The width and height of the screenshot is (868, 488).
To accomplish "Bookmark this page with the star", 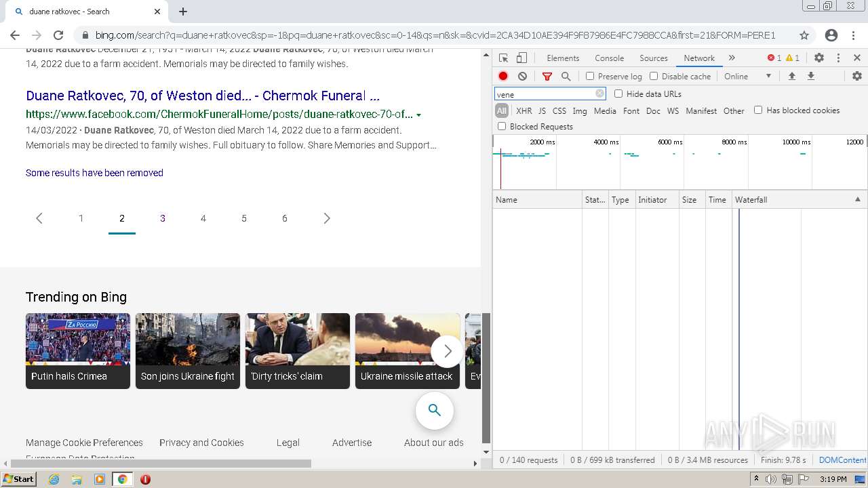I will click(x=804, y=35).
